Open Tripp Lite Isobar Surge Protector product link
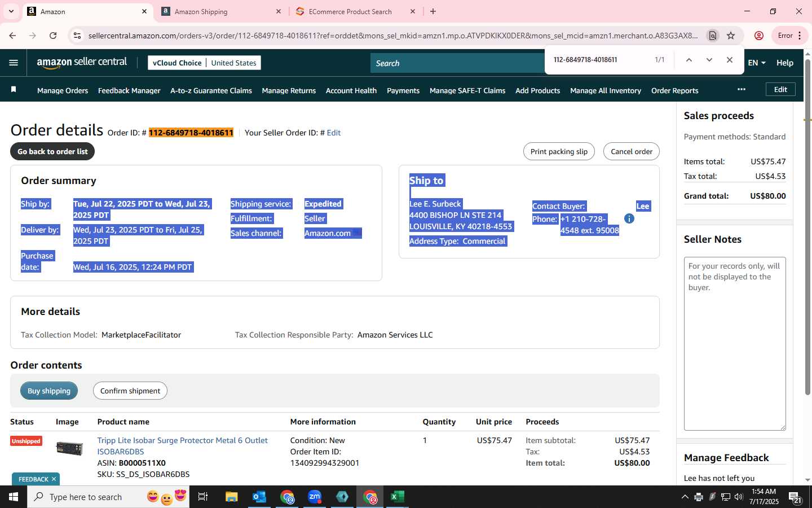This screenshot has height=508, width=812. point(182,446)
